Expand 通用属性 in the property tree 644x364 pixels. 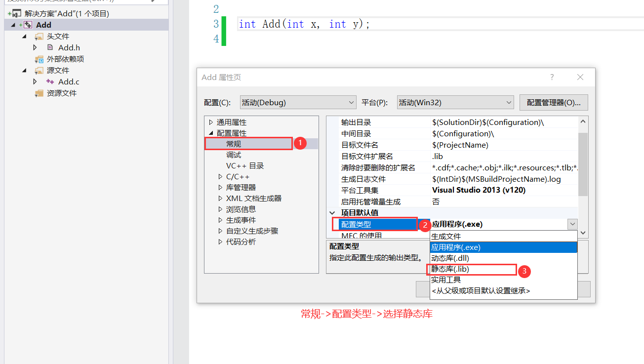[x=211, y=122]
